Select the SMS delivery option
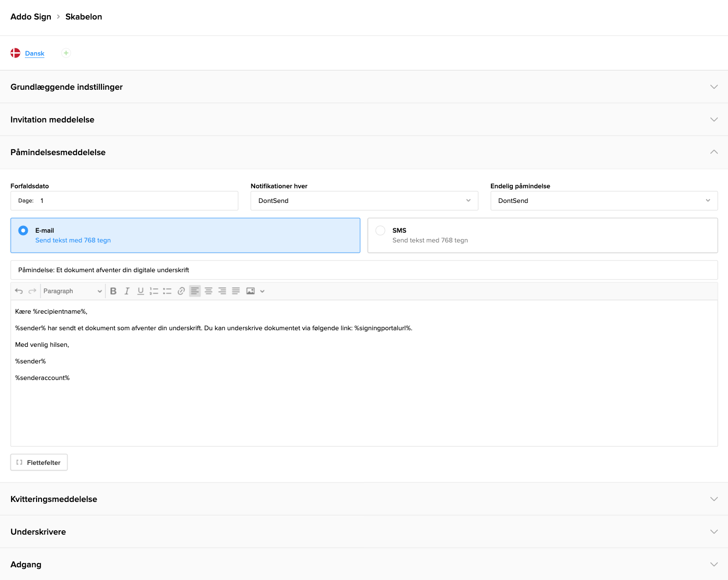The width and height of the screenshot is (728, 580). 380,230
